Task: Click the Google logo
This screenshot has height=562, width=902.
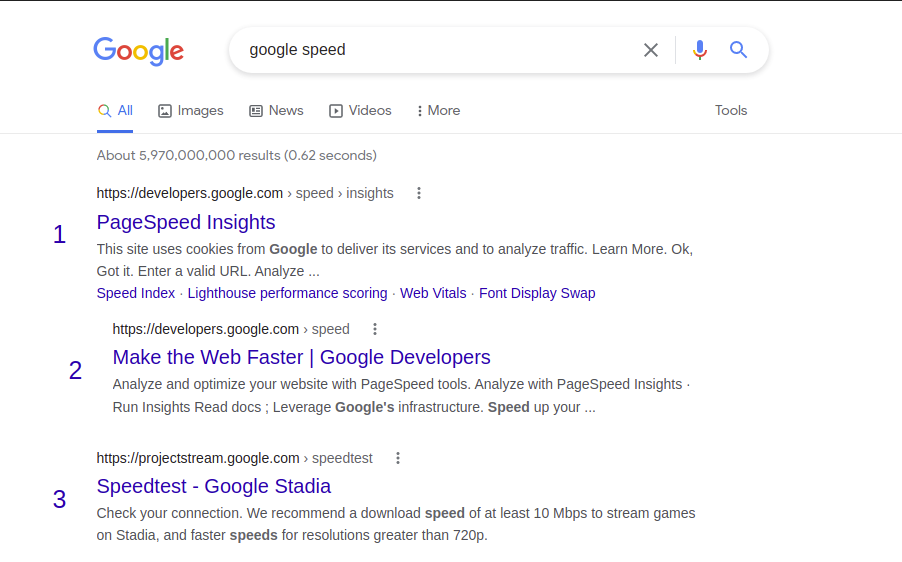Action: pyautogui.click(x=139, y=51)
